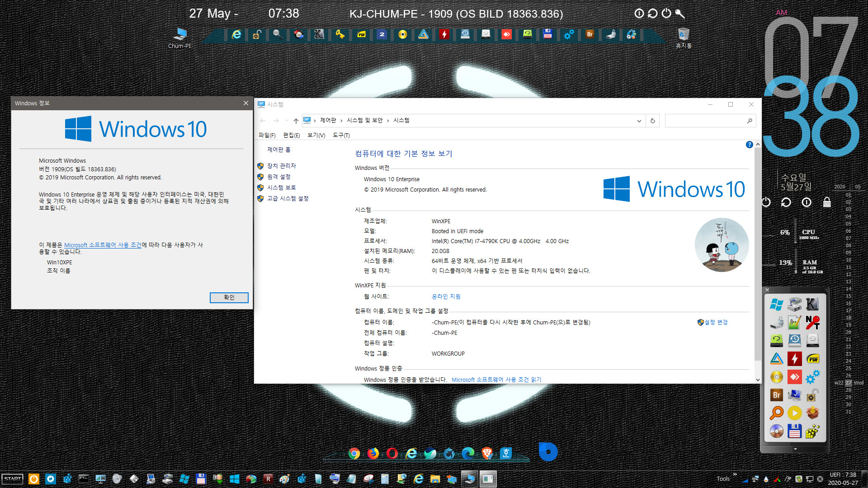Screen dimensions: 868x488
Task: Launch Google Chrome from the bottom browser dock
Action: [354, 453]
